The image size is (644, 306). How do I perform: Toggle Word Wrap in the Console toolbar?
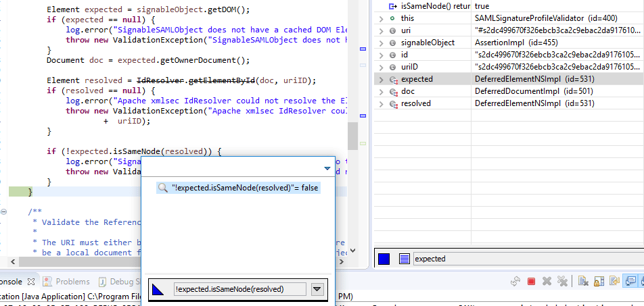pos(614,282)
